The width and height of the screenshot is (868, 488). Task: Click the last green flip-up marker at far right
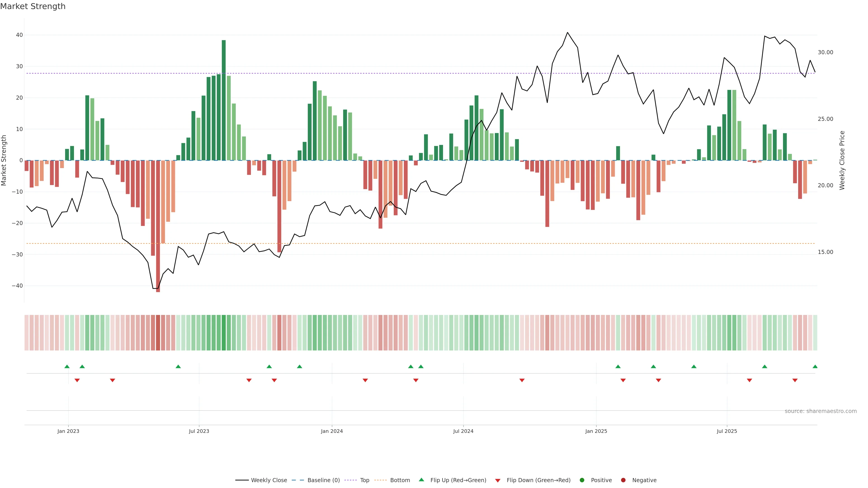[x=815, y=366]
